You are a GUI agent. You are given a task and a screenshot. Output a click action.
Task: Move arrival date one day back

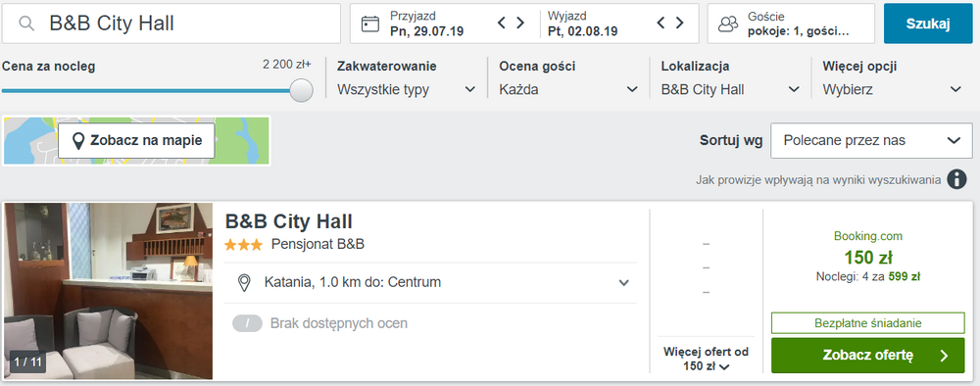point(501,24)
